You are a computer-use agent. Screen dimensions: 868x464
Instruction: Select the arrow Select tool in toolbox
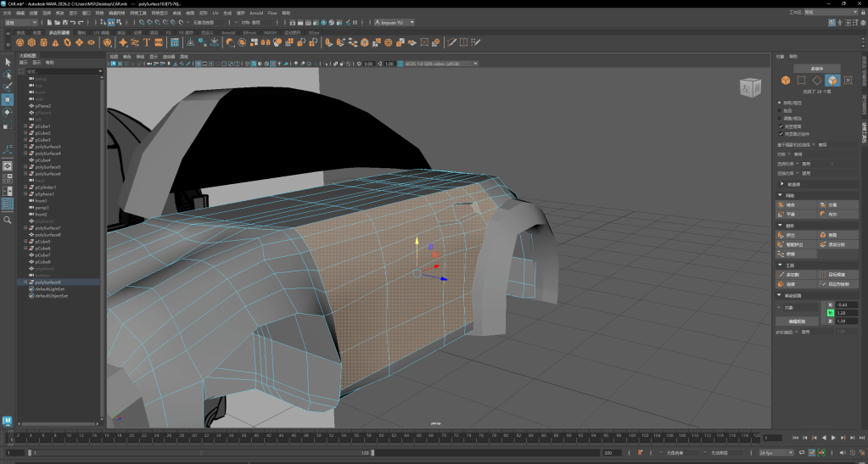[x=7, y=62]
